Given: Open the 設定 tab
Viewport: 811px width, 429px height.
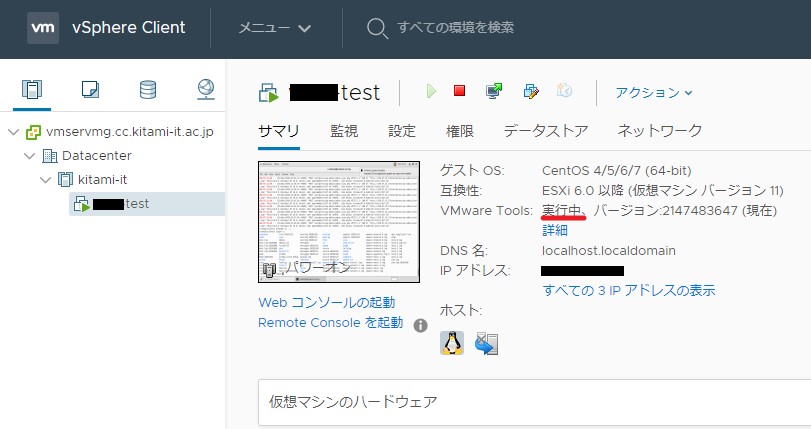Looking at the screenshot, I should [402, 131].
